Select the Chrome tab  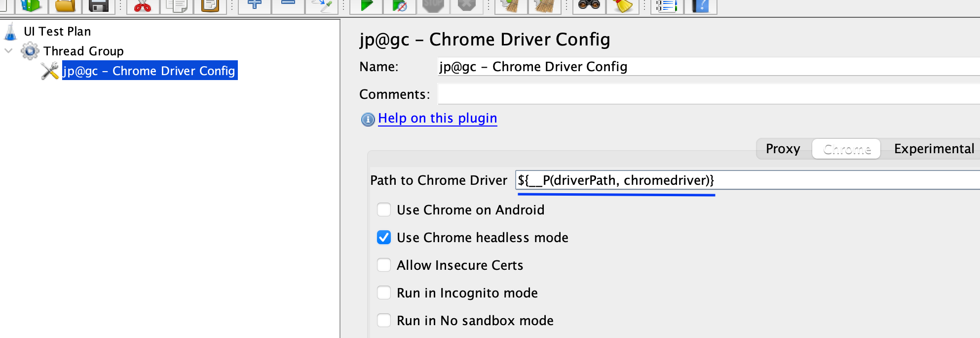[847, 149]
